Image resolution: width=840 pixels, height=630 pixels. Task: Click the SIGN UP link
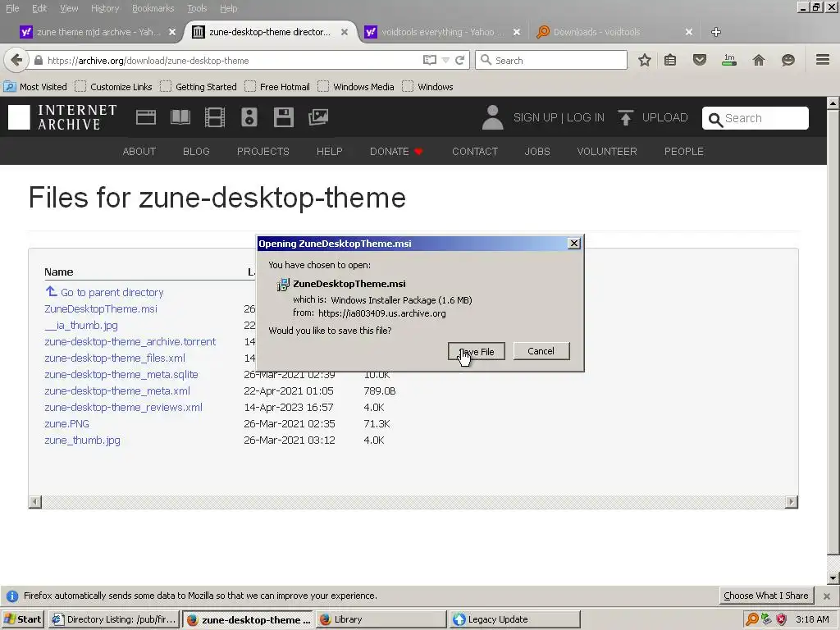535,117
